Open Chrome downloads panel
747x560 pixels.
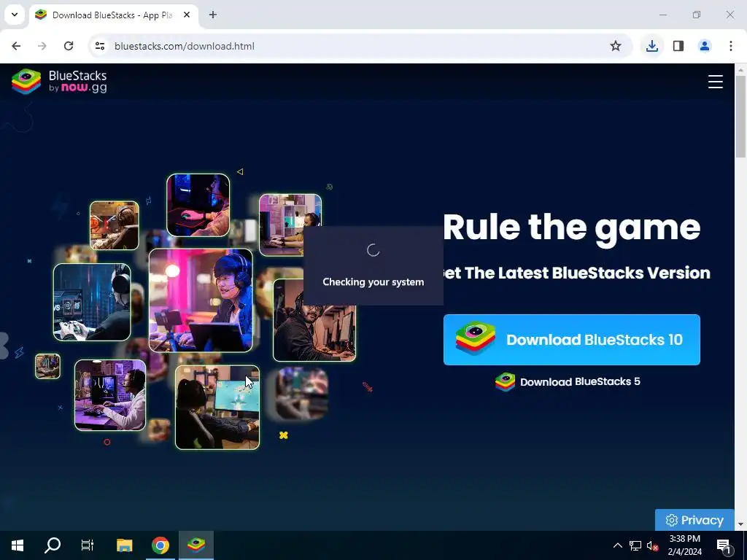click(x=651, y=46)
